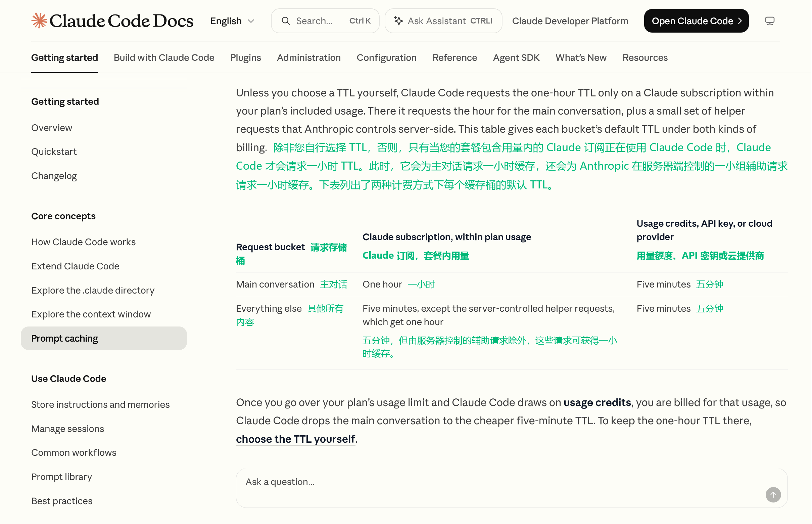Viewport: 812px width, 524px height.
Task: Open Overview in the sidebar
Action: [52, 128]
